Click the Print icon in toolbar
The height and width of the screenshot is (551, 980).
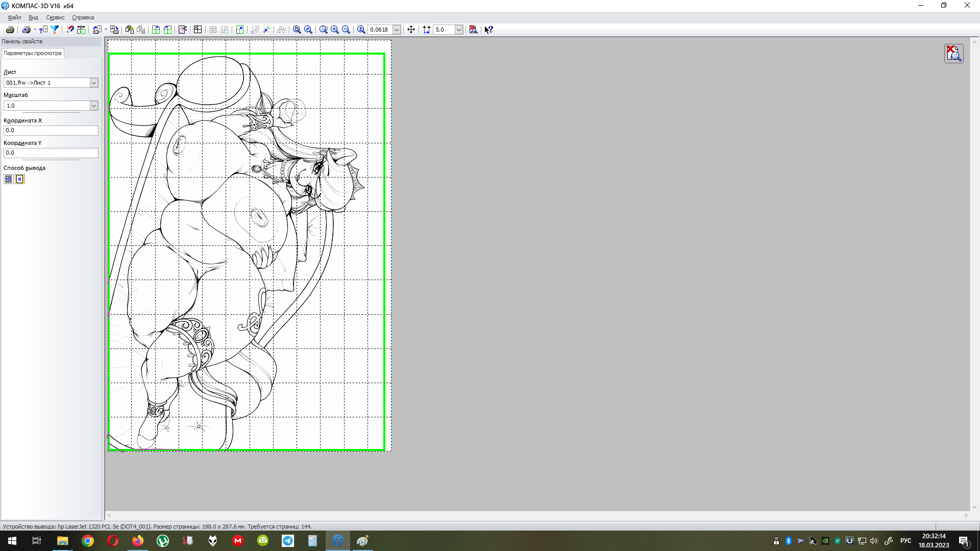(x=10, y=30)
